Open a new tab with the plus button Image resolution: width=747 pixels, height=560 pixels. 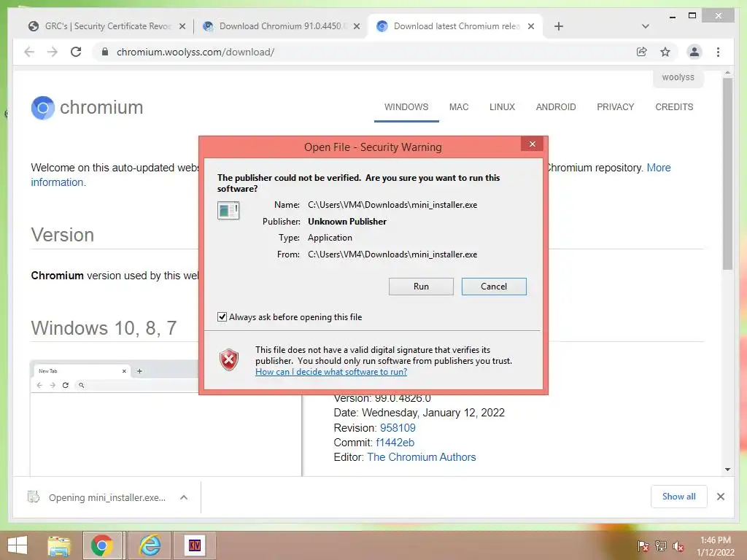pyautogui.click(x=559, y=27)
